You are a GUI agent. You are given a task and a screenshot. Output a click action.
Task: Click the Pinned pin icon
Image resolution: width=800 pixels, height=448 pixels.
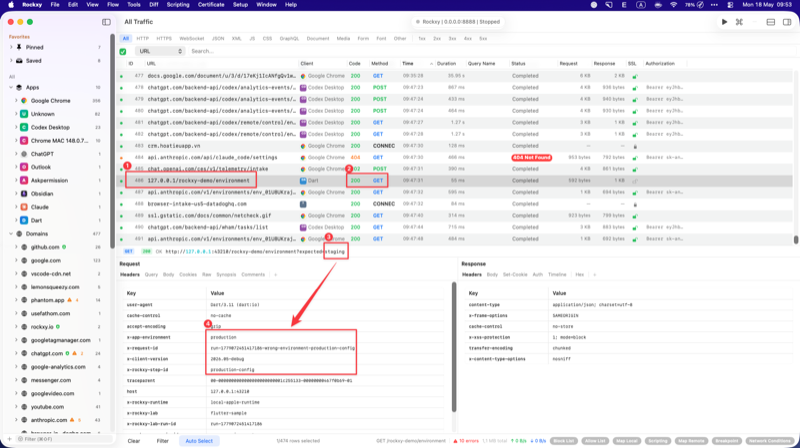(x=19, y=47)
